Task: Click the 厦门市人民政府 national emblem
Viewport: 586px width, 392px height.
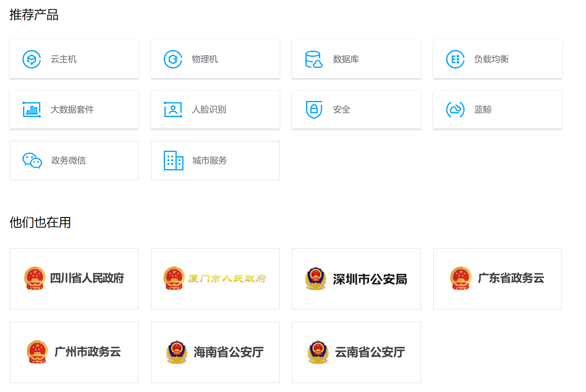Action: pos(174,278)
